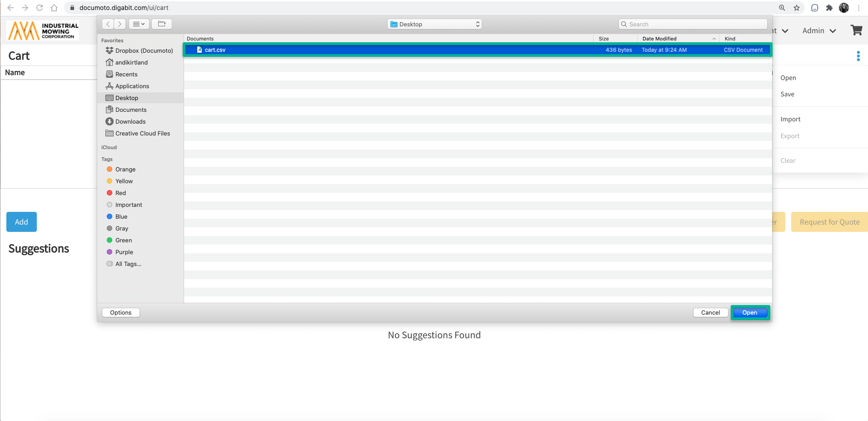Click the Industrial Mowing Corporation logo
This screenshot has width=868, height=421.
pyautogui.click(x=43, y=30)
